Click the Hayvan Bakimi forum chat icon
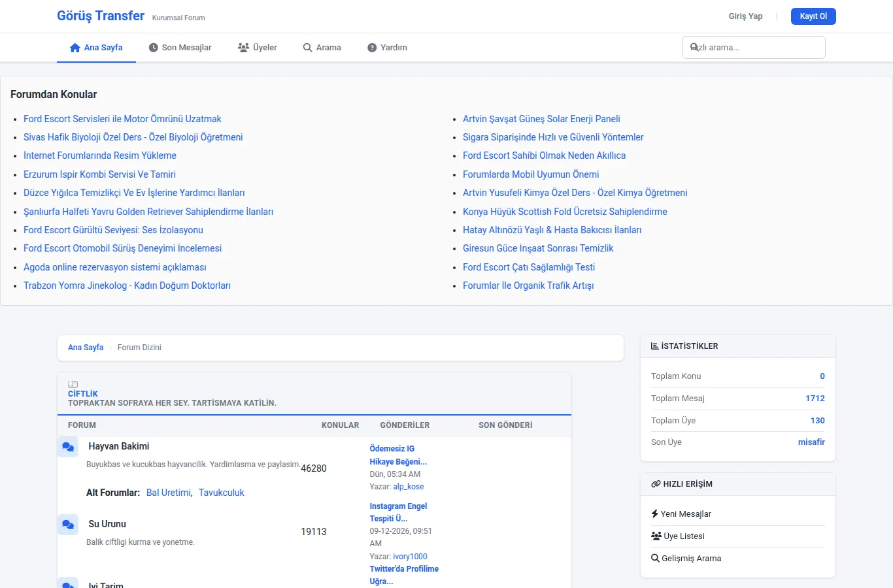This screenshot has width=893, height=588. pos(68,447)
